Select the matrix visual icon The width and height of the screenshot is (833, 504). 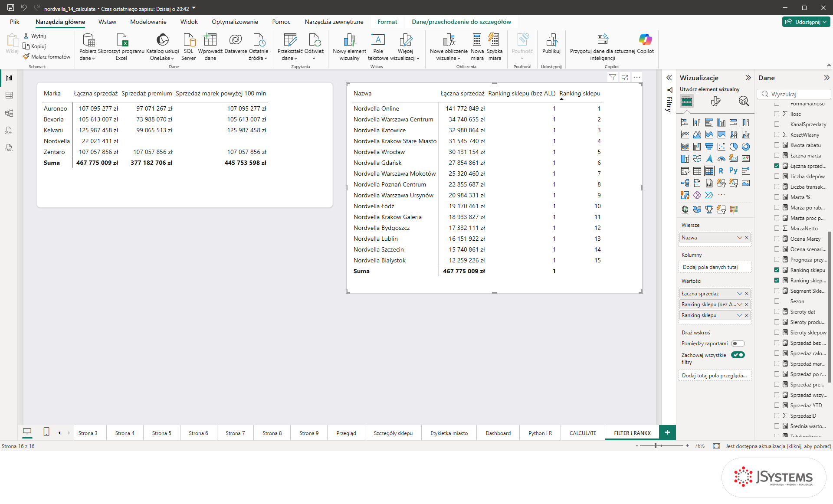tap(709, 171)
